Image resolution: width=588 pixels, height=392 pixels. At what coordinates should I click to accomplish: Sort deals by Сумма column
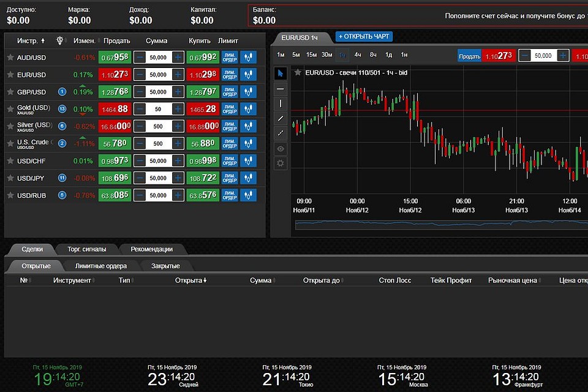tap(263, 280)
